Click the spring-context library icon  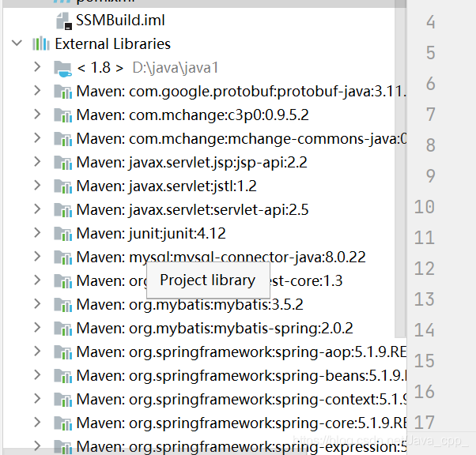point(62,399)
